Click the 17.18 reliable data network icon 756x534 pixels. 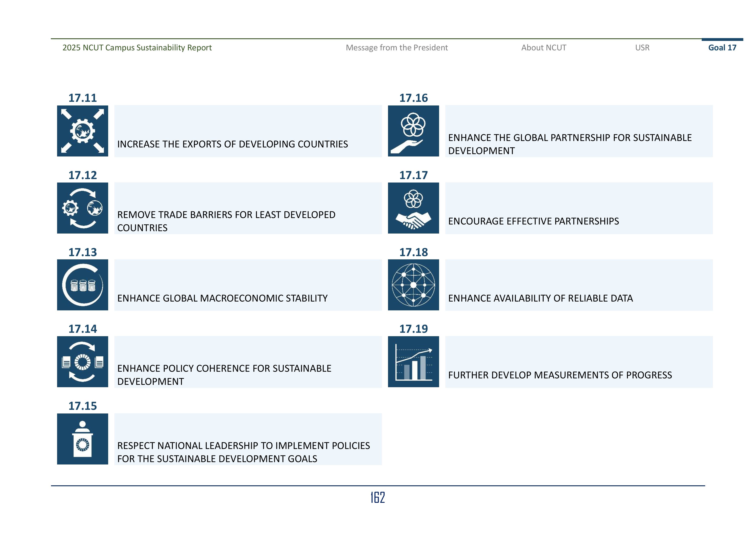[x=414, y=285]
